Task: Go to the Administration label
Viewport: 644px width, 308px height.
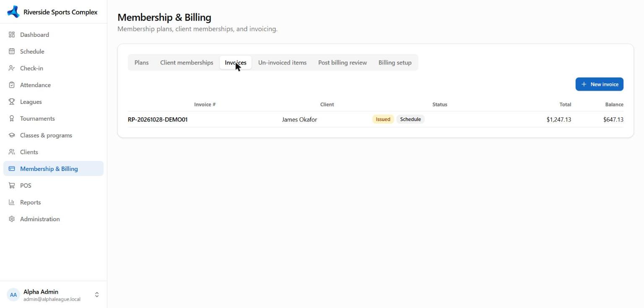Action: tap(40, 219)
